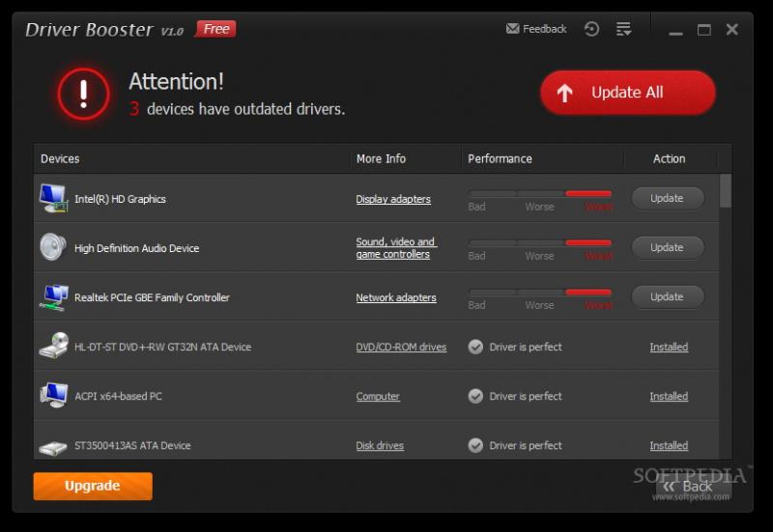Click Installed link for ACPI x64-based PC
This screenshot has width=773, height=532.
point(669,396)
